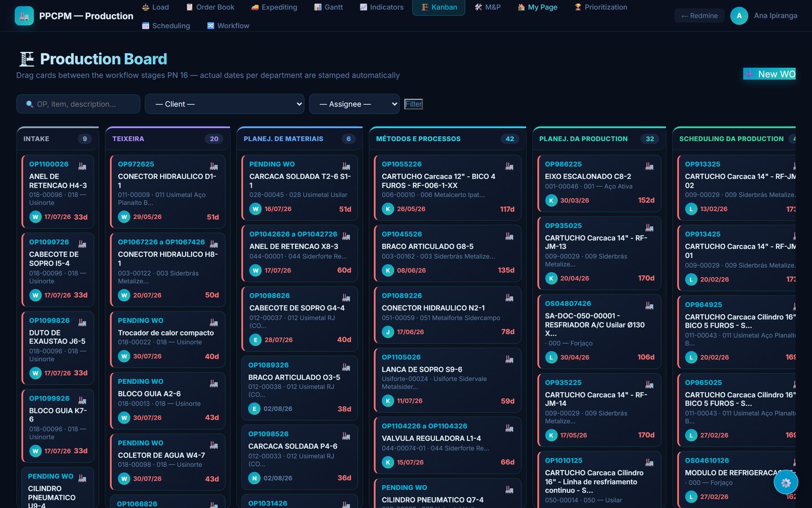
Task: Focus the OP, item, description search field
Action: point(78,104)
